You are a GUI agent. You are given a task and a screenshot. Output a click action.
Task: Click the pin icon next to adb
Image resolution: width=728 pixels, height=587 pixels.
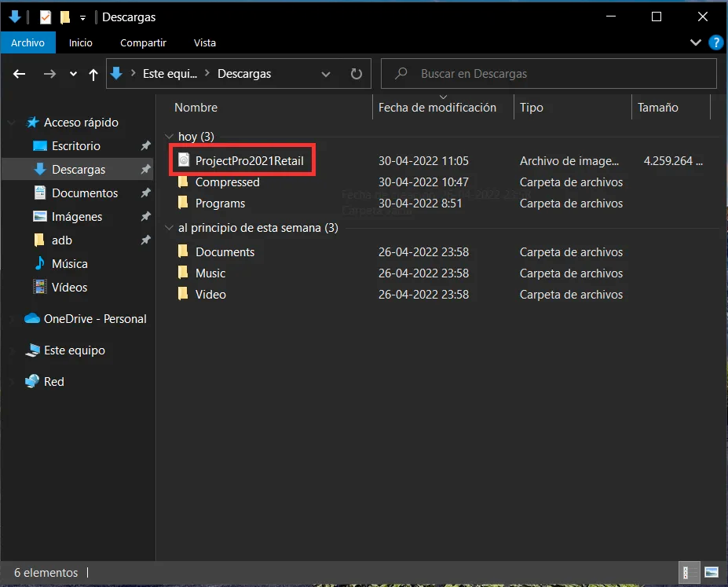click(146, 240)
